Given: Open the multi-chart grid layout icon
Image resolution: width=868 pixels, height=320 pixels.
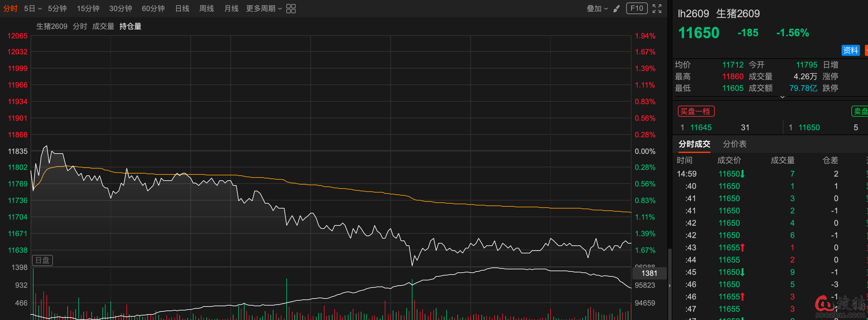Looking at the screenshot, I should 291,9.
